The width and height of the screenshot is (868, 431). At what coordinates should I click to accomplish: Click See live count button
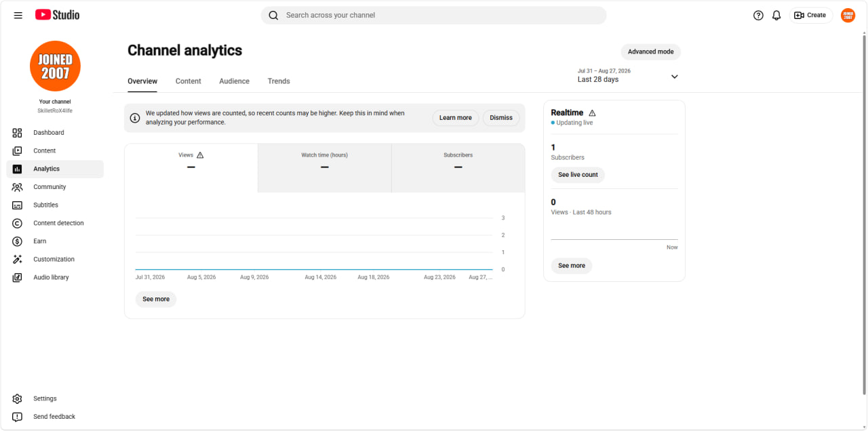coord(578,175)
